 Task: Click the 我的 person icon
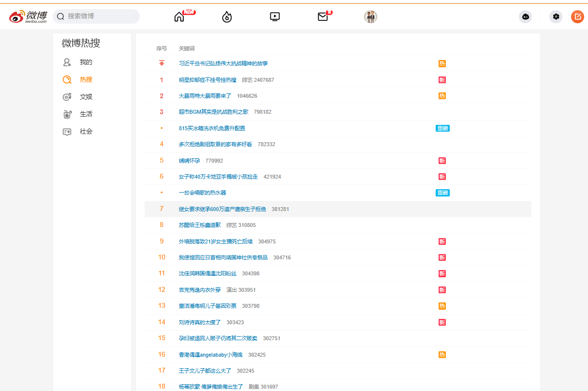coord(67,62)
